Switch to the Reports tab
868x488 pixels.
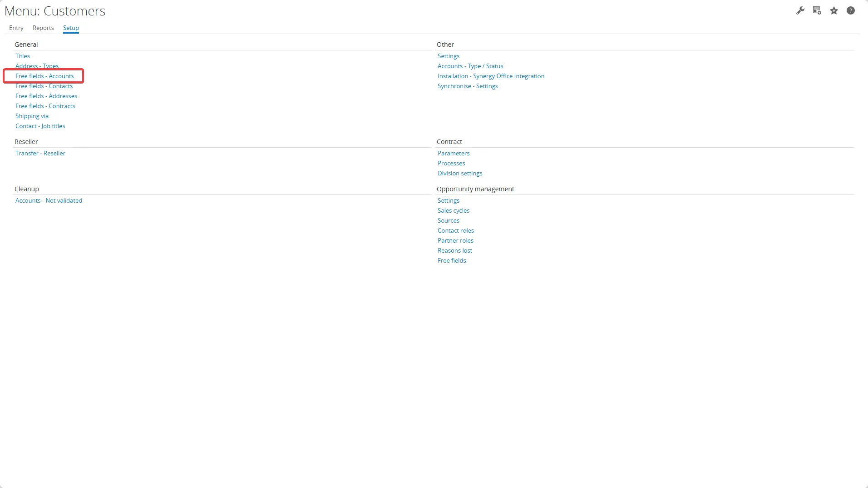[x=43, y=28]
